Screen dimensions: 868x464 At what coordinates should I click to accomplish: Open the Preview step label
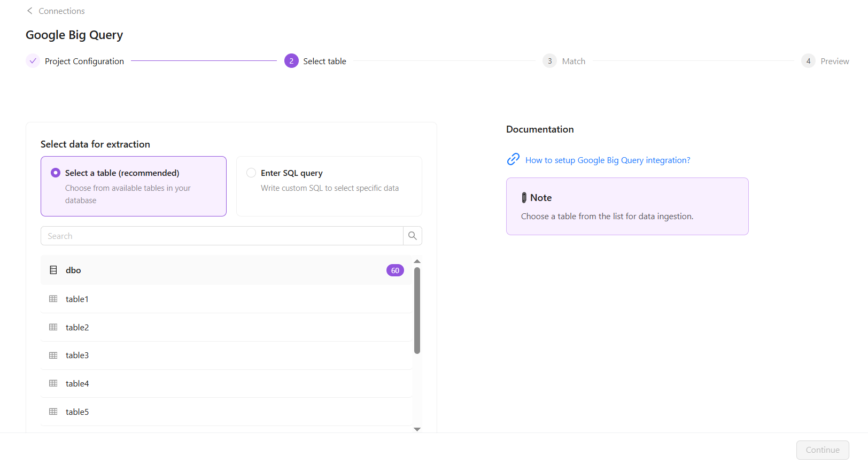pyautogui.click(x=835, y=61)
